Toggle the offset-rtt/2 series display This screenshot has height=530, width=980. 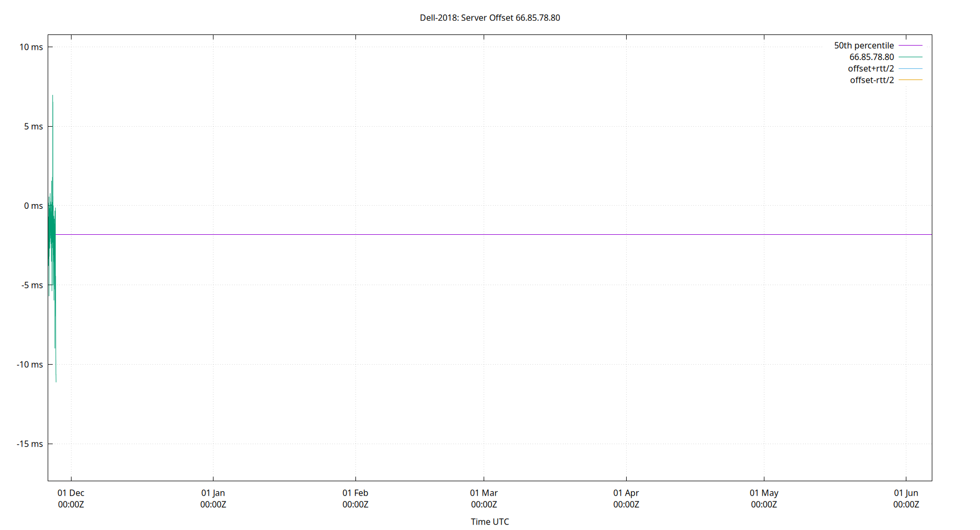tap(871, 79)
